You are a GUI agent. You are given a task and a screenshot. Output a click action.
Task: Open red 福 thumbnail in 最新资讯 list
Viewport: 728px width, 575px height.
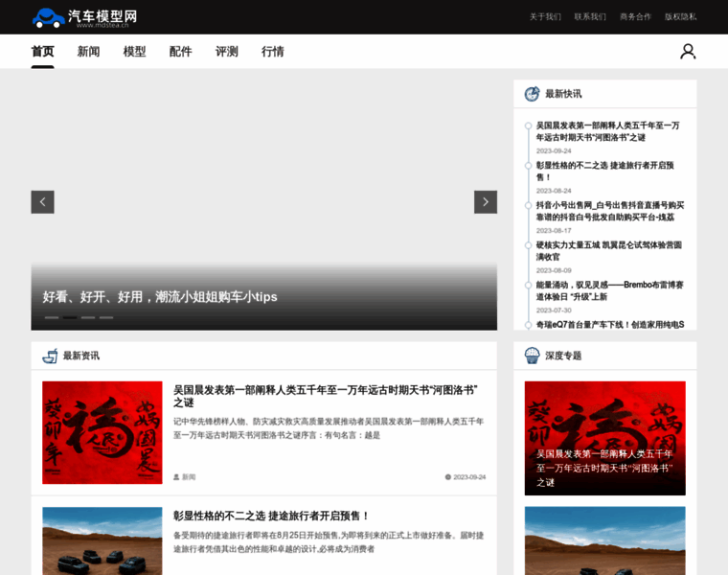pos(102,433)
